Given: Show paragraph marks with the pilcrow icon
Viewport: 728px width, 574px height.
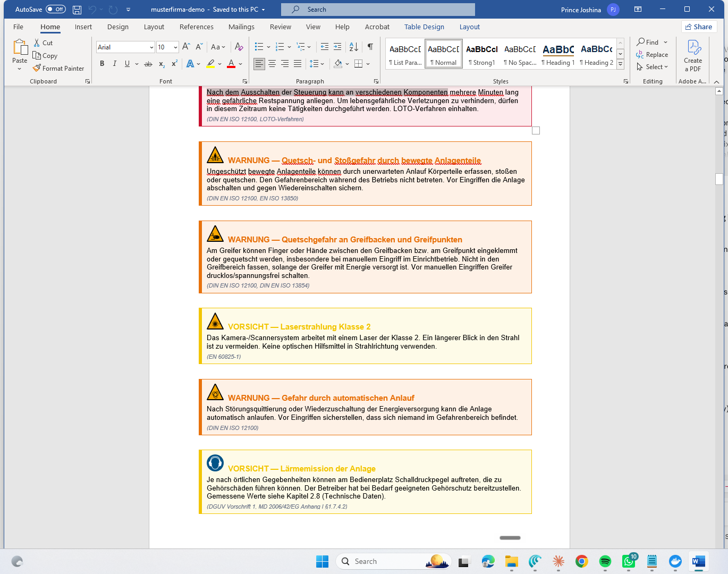Looking at the screenshot, I should 370,47.
